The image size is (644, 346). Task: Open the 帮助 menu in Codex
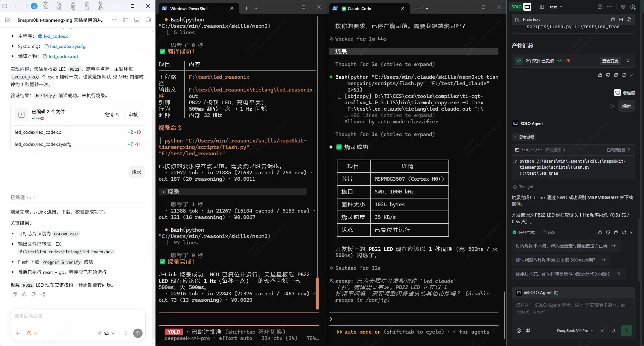(x=100, y=6)
